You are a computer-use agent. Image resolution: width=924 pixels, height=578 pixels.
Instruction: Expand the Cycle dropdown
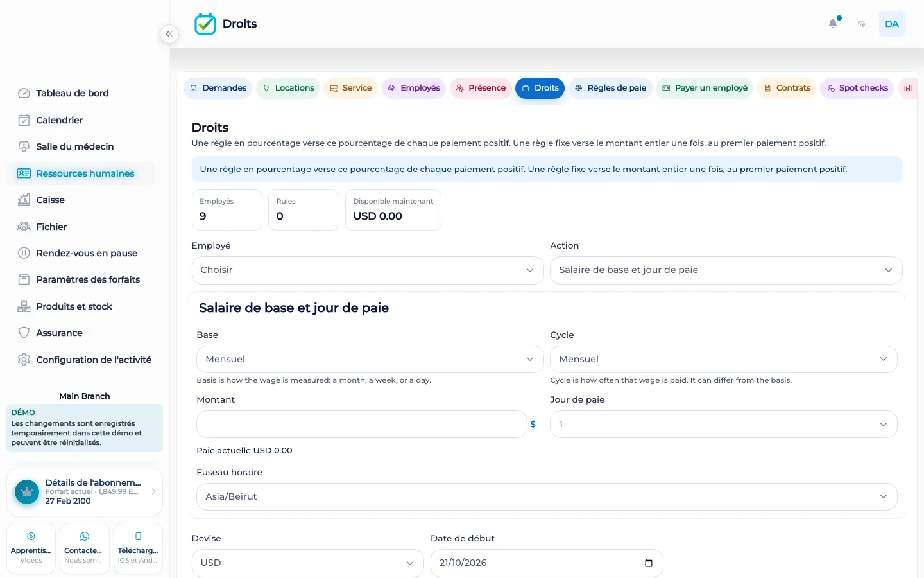[x=724, y=360]
